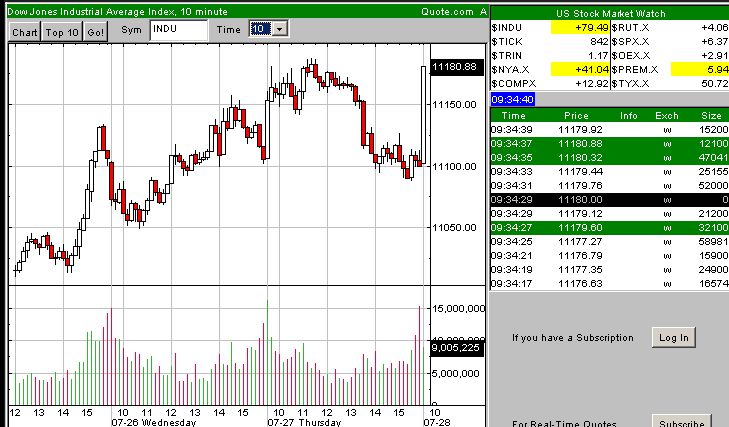Viewport: 729px width, 427px height.
Task: Click the 07-27 Thursday date label
Action: click(304, 422)
